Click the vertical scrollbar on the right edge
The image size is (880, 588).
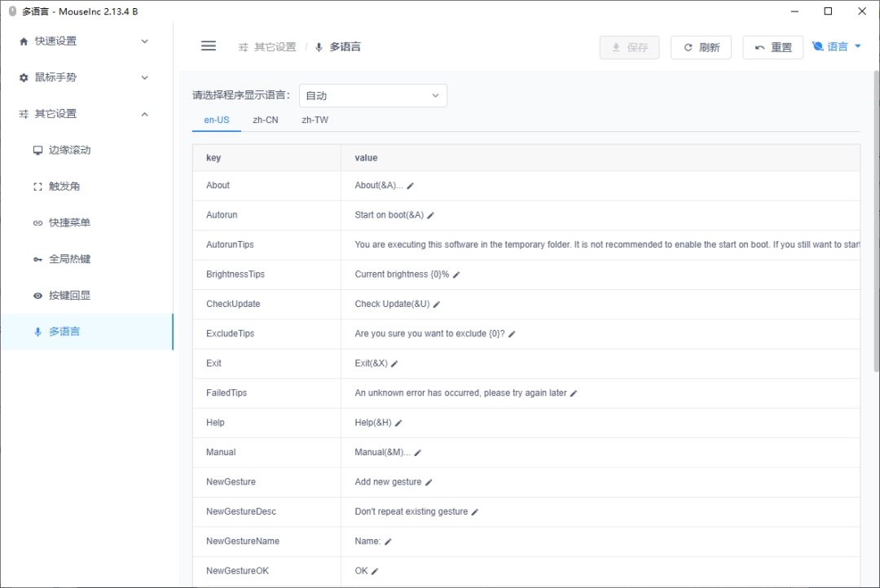pos(875,220)
